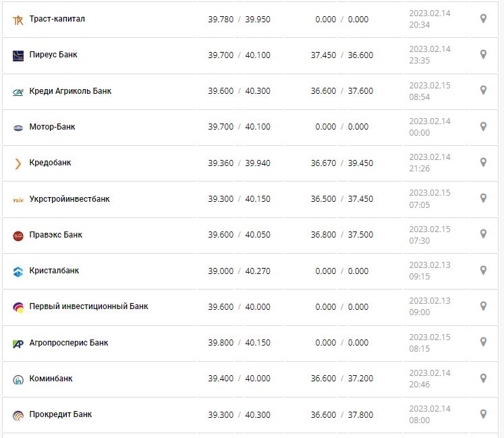Open the Прокредит Банк map marker

click(483, 414)
